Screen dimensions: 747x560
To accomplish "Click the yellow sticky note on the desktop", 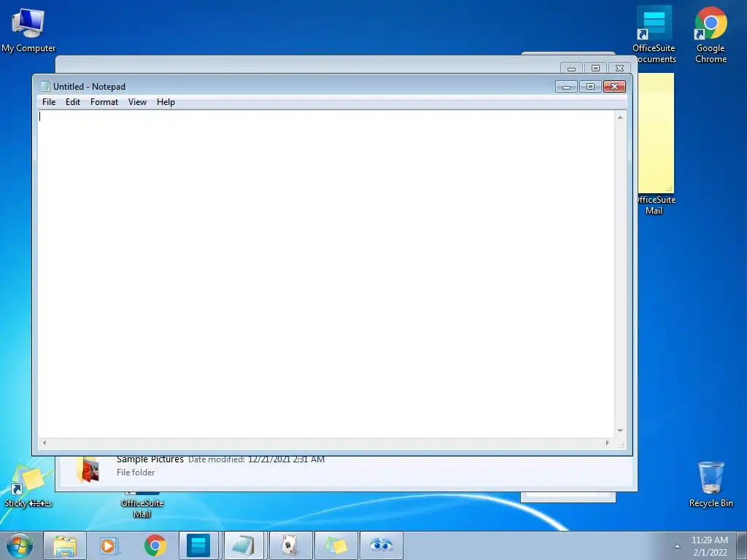I will pos(656,133).
